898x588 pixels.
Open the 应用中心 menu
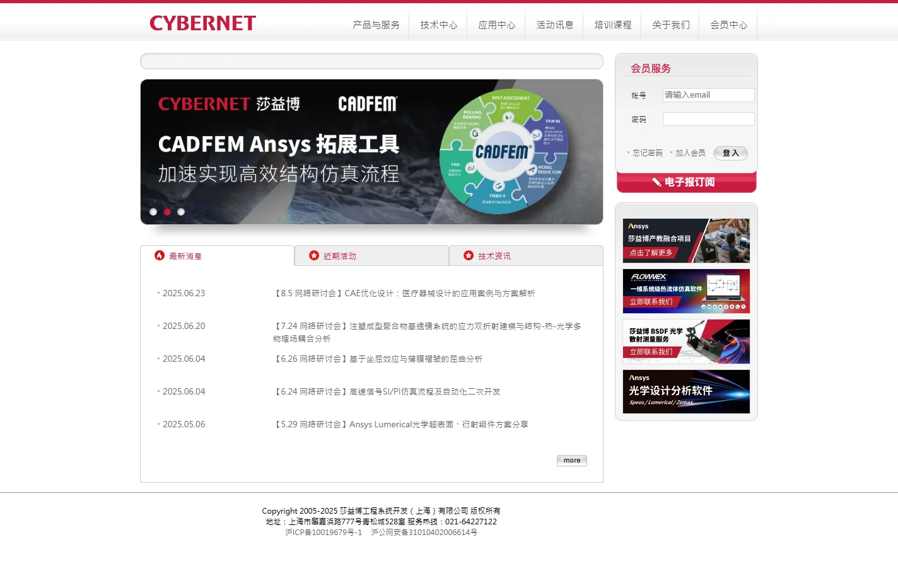[496, 25]
